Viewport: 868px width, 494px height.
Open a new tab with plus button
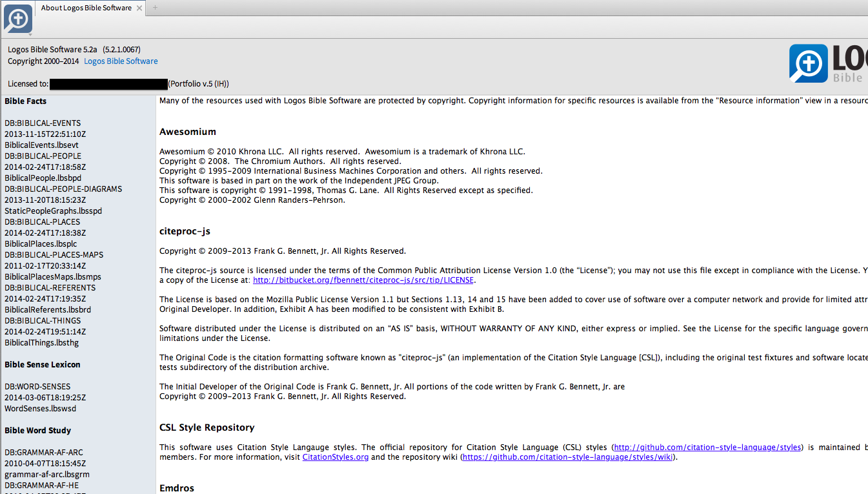tap(155, 8)
